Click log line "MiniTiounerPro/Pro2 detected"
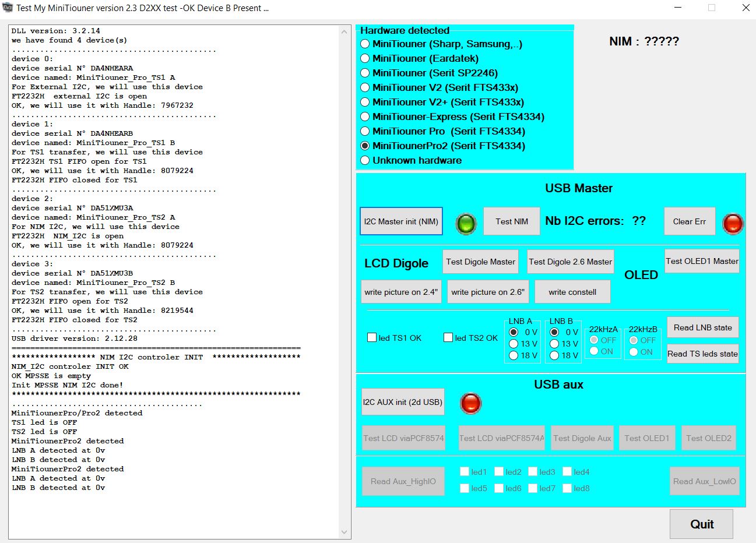Screen dimensions: 756x543 (77, 413)
